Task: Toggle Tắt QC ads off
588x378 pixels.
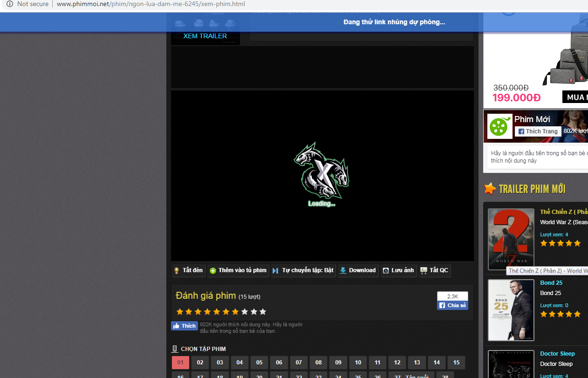Action: [434, 270]
